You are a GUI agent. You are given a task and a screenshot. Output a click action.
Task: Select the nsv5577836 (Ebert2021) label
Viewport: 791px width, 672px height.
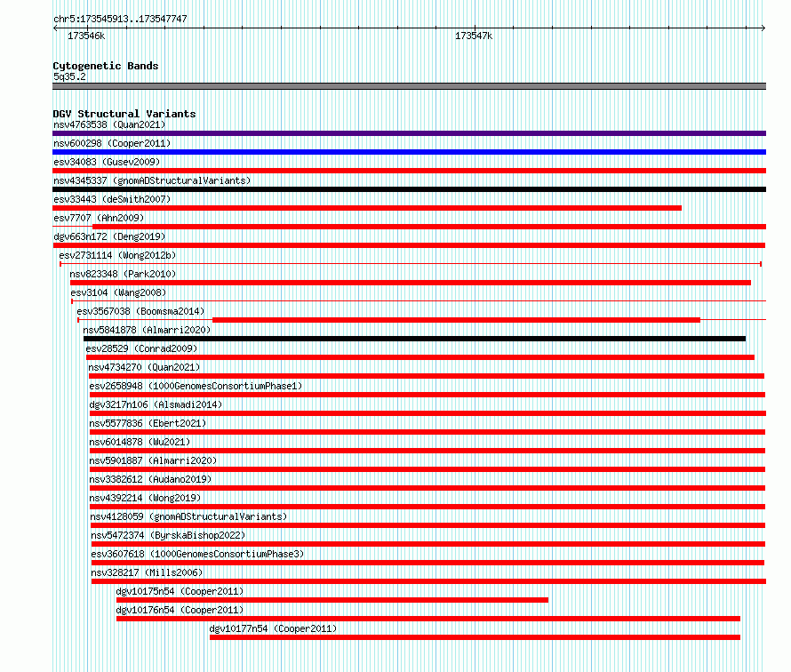coord(148,423)
